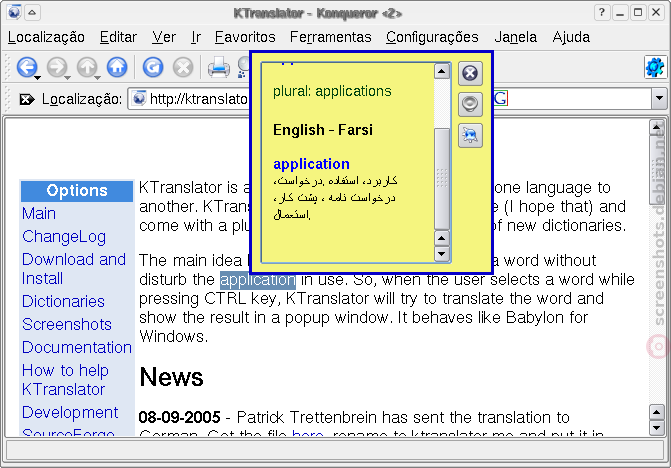
Task: Open the Development link
Action: pyautogui.click(x=70, y=412)
